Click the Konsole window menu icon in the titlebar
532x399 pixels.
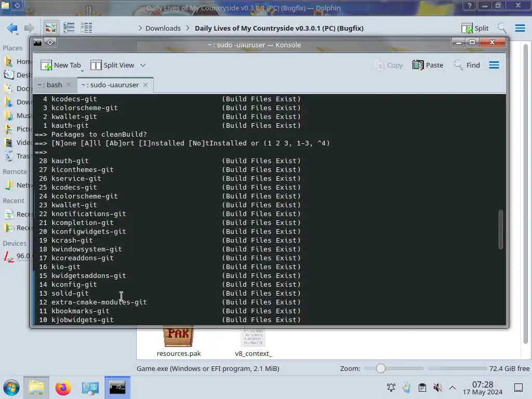click(37, 43)
